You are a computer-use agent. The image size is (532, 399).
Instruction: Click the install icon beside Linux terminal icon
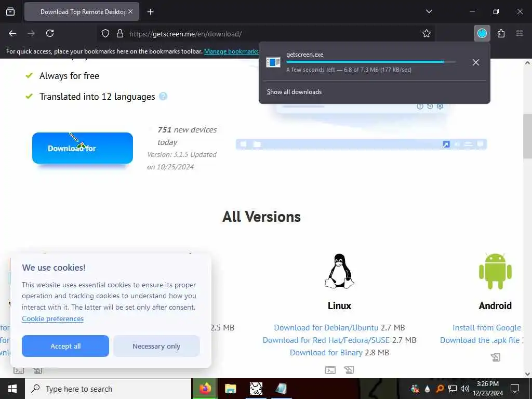[349, 370]
